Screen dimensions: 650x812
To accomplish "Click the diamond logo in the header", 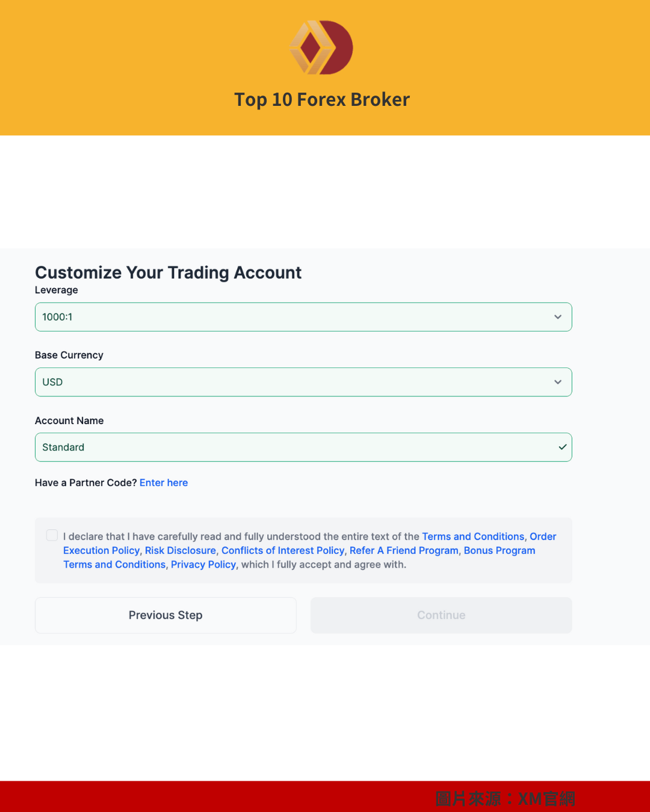I will [x=321, y=48].
